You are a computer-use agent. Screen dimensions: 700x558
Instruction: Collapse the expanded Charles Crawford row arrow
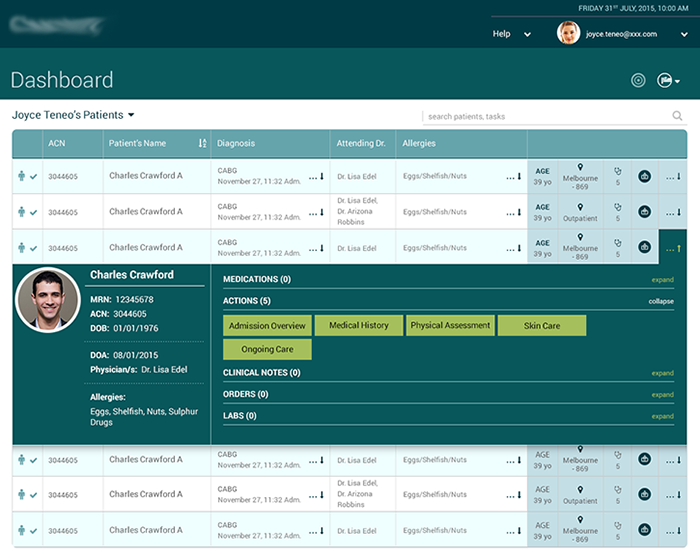[678, 248]
